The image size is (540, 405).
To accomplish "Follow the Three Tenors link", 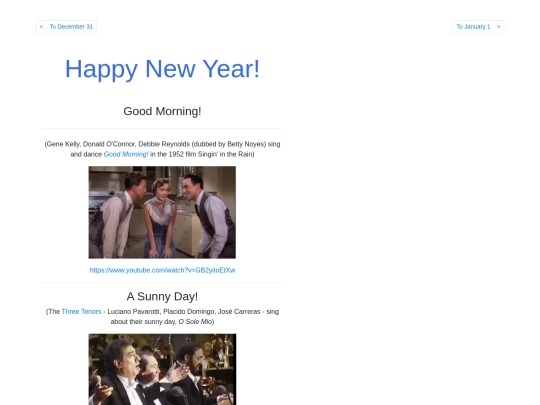I will (81, 312).
